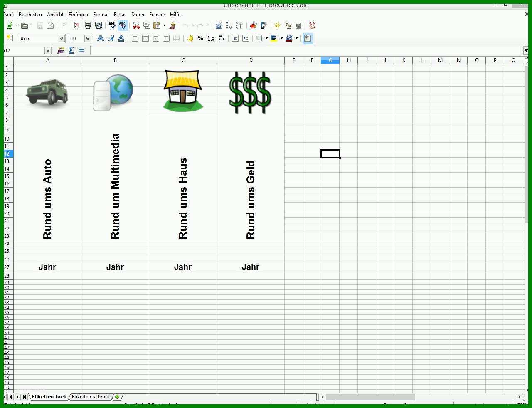Expand the Name Box dropdown

tap(48, 50)
